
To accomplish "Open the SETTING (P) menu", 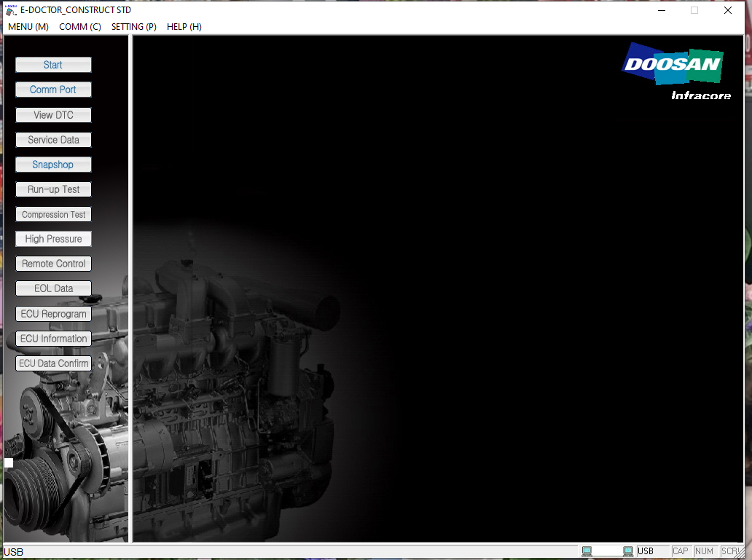I will point(134,27).
